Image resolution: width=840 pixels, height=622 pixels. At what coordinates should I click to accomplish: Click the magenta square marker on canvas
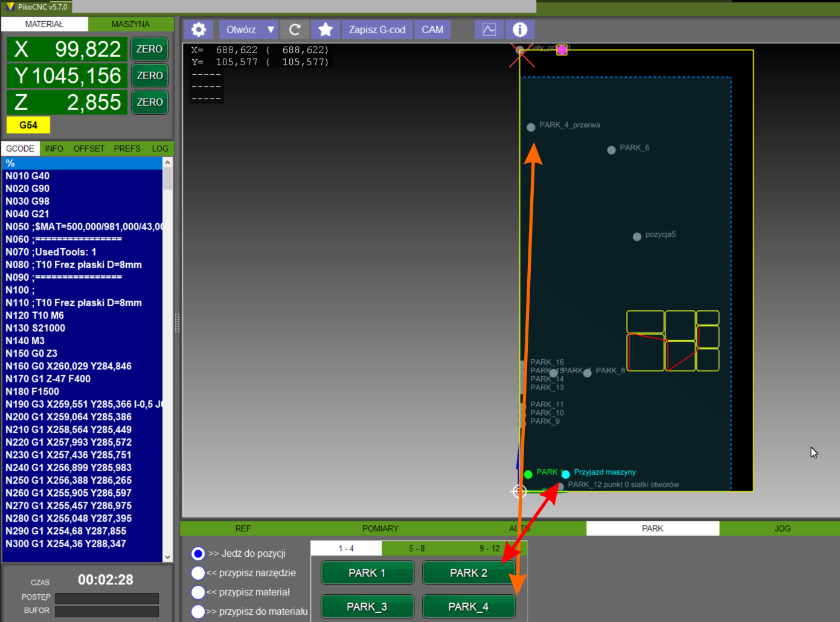tap(562, 50)
